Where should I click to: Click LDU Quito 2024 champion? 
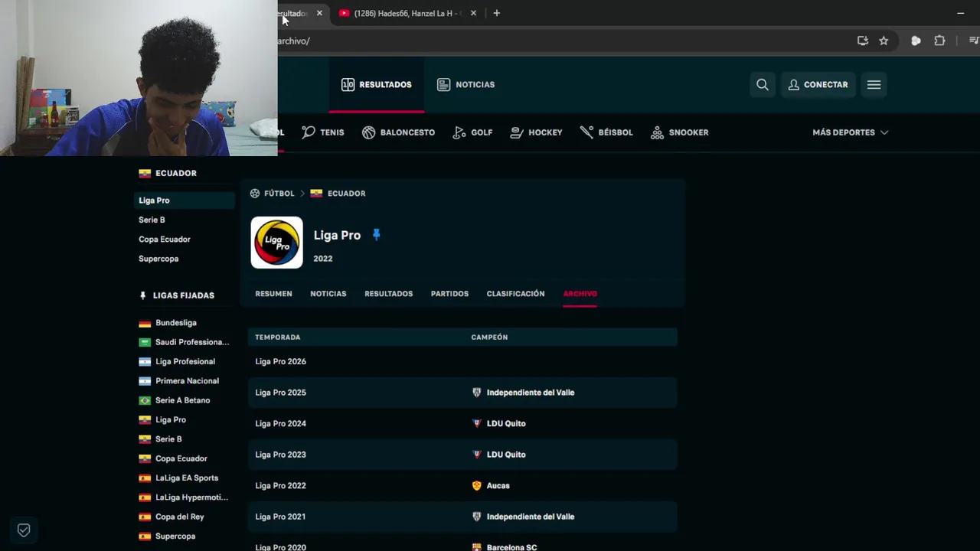[x=506, y=424]
